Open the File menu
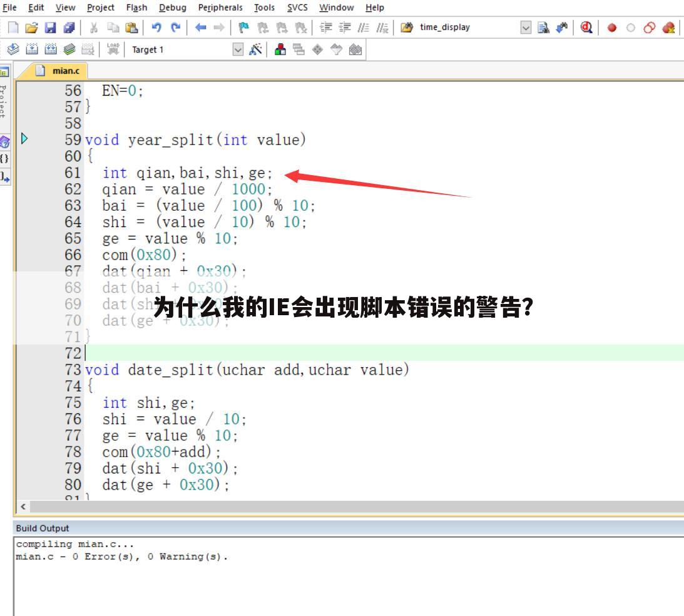 [x=9, y=8]
